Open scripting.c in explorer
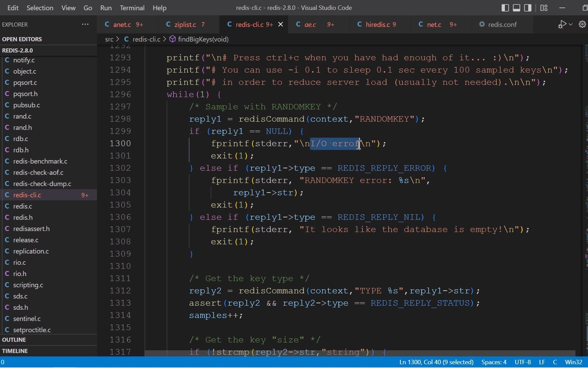Viewport: 588px width, 368px height. tap(48, 285)
